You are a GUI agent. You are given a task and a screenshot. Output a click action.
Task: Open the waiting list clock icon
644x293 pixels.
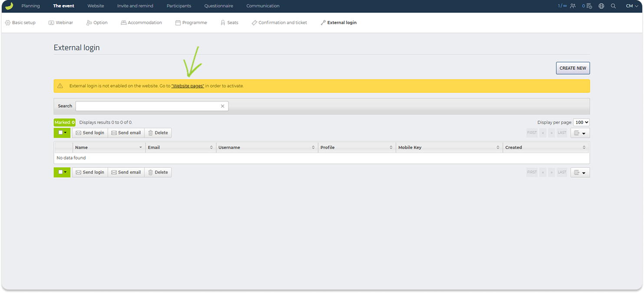pos(589,6)
